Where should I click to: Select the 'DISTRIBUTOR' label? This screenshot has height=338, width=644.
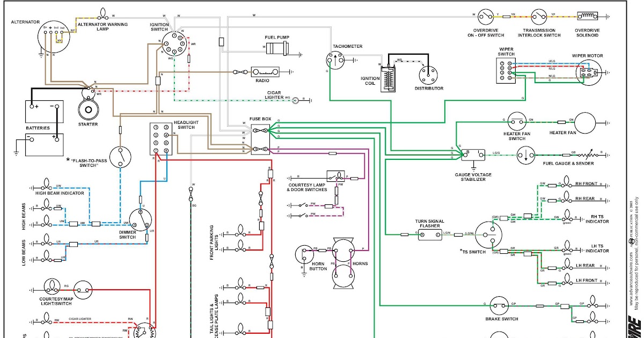[429, 89]
